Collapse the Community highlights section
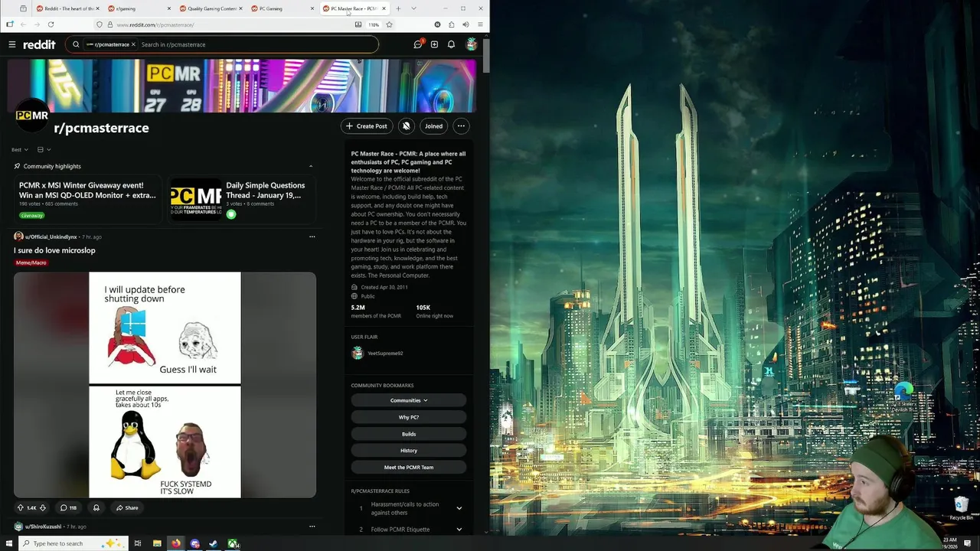This screenshot has height=551, width=980. click(x=310, y=166)
